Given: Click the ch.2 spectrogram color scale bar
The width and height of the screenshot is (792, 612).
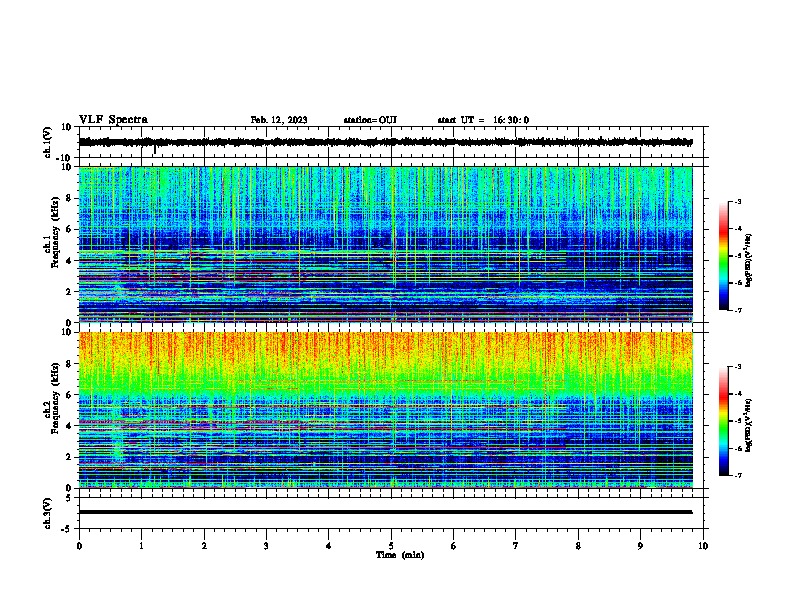Looking at the screenshot, I should (723, 421).
